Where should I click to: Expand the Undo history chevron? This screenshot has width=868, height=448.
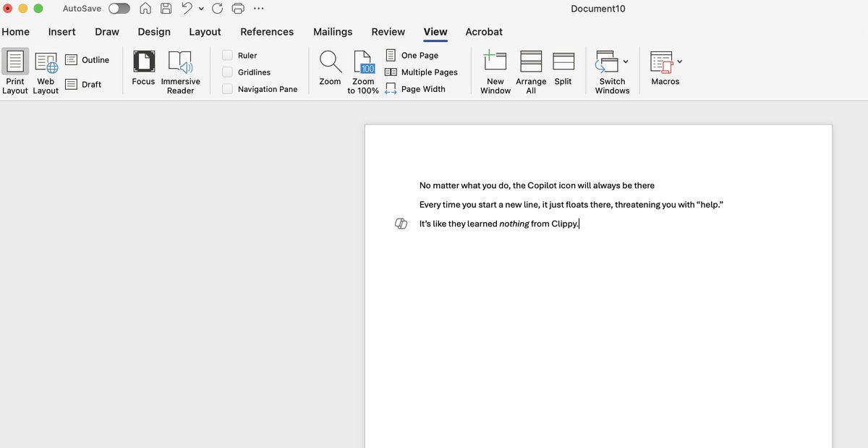[x=201, y=8]
